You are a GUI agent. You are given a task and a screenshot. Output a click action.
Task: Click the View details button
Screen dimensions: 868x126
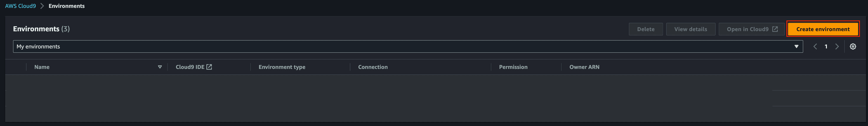pyautogui.click(x=690, y=29)
